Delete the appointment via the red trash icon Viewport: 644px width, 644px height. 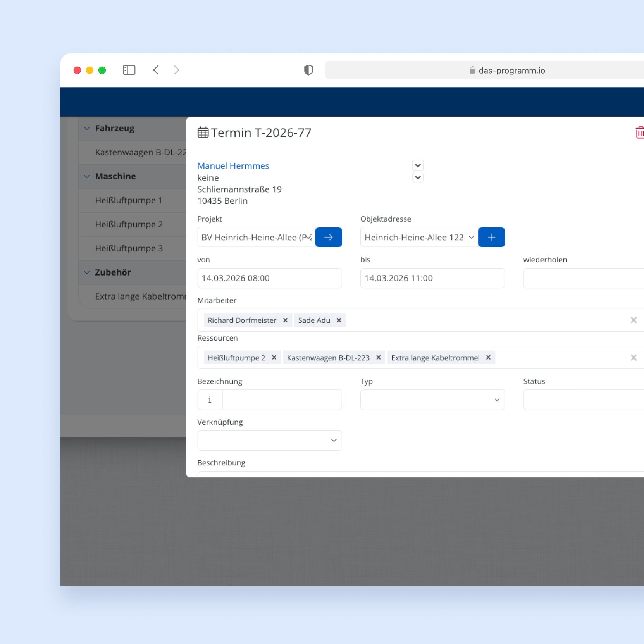coord(639,132)
